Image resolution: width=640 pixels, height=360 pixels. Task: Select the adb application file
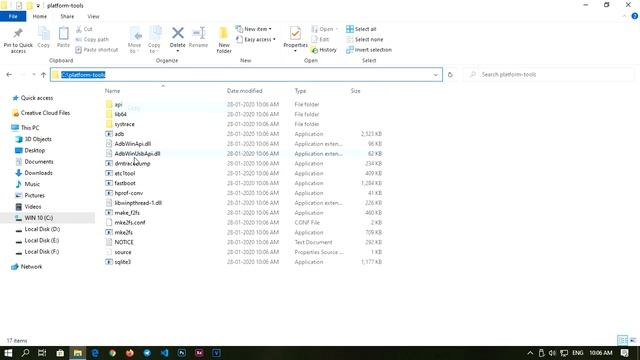(x=119, y=134)
